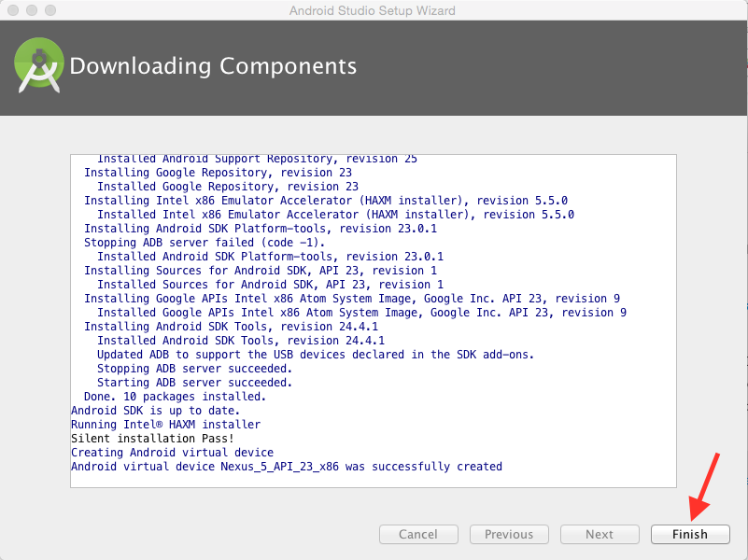Click the disabled Next button
The width and height of the screenshot is (748, 560).
coord(600,534)
